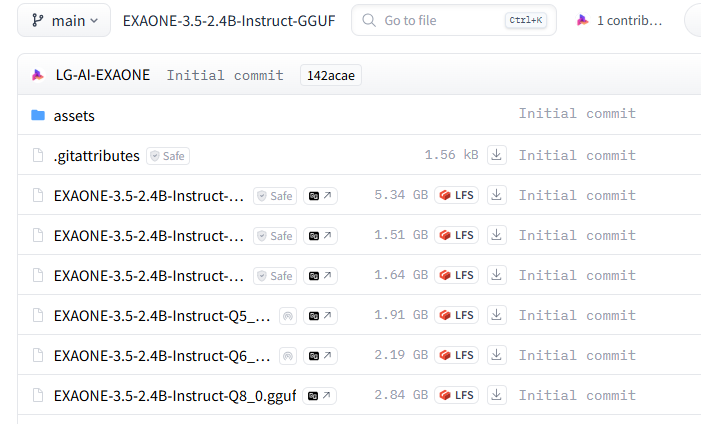The height and width of the screenshot is (424, 701).
Task: Open Initial commit link for the 5.34 GB file
Action: coord(577,195)
